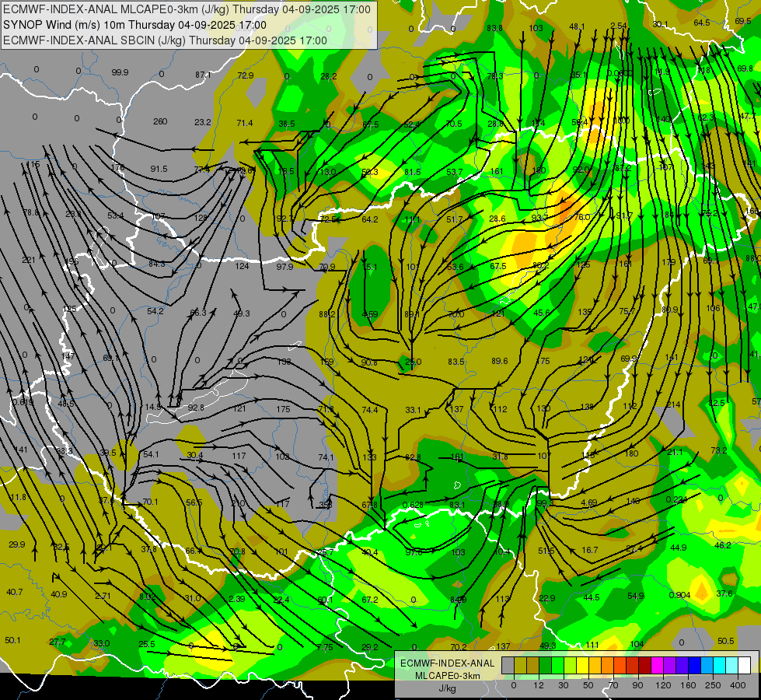Screen dimensions: 761x700
Task: Click the map value 0.628
Action: point(413,505)
